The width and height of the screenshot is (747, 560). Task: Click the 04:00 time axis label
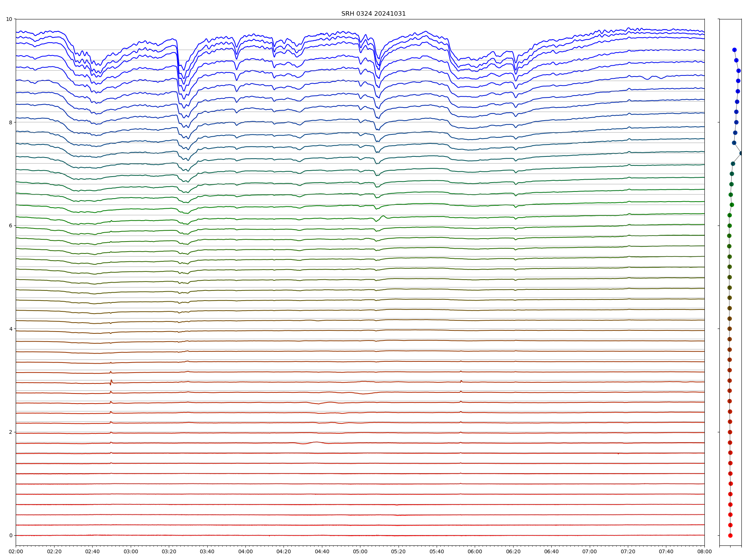[245, 551]
